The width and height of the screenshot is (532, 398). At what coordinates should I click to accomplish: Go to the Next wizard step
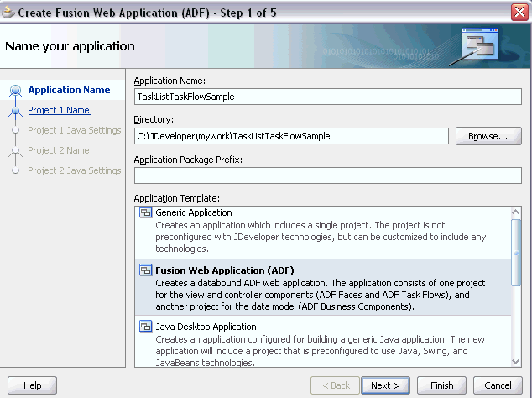[385, 385]
